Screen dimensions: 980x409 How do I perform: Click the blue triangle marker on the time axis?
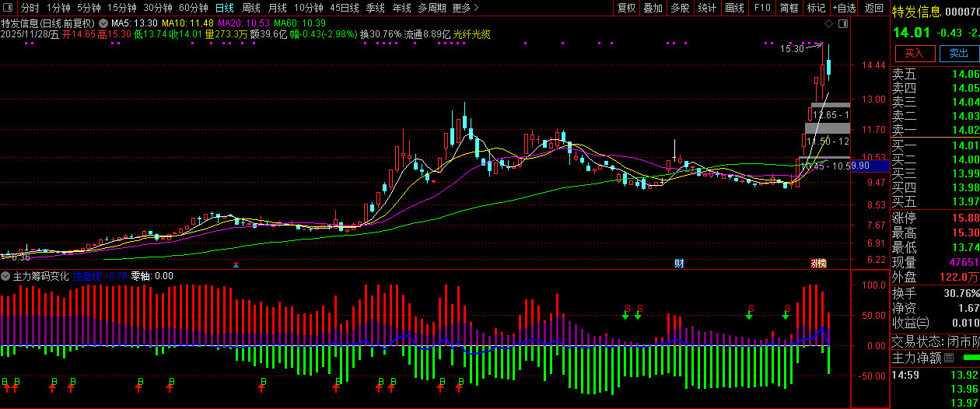[x=236, y=265]
